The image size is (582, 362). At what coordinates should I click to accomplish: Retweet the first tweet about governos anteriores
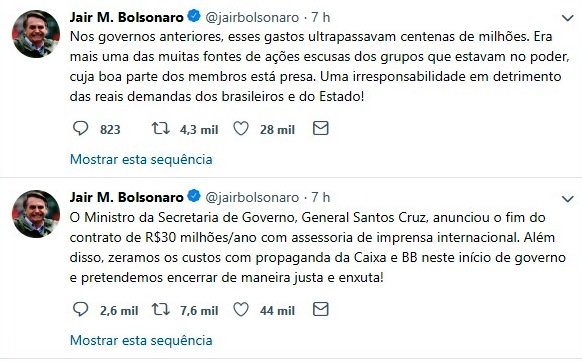(161, 128)
